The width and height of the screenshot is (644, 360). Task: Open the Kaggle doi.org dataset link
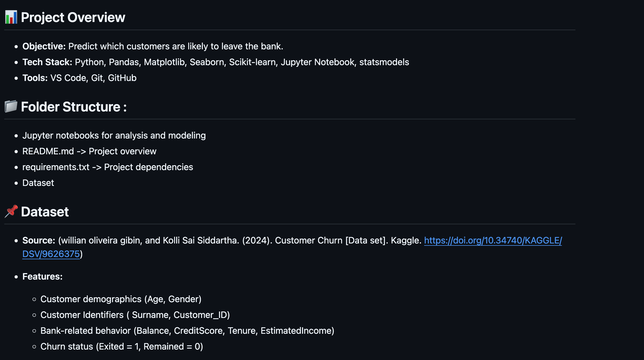pyautogui.click(x=493, y=240)
